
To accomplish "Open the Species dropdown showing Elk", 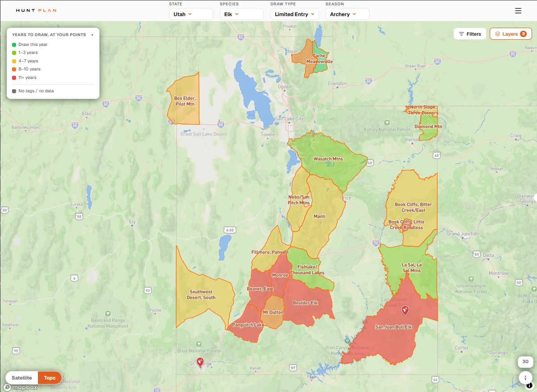I will (x=241, y=14).
